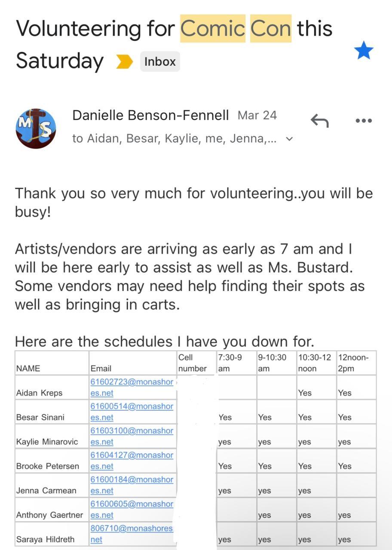Open Brooke Petersen's email link
The image size is (392, 550).
point(132,461)
